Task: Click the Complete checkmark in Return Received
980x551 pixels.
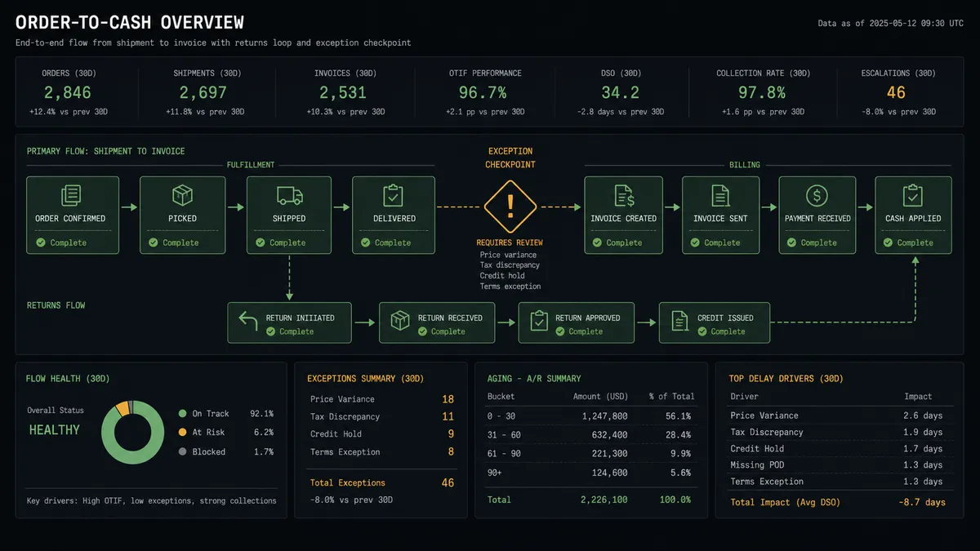Action: click(x=422, y=331)
